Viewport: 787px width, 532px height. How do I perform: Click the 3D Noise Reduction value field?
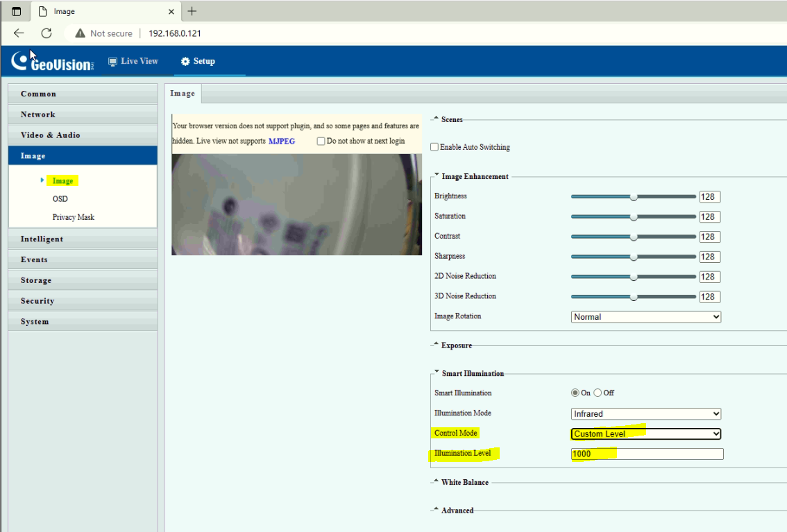pyautogui.click(x=710, y=297)
